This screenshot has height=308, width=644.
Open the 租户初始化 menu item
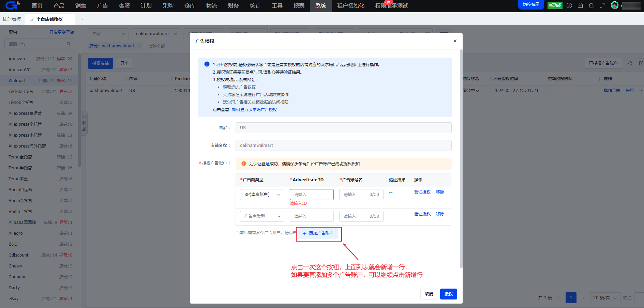coord(351,6)
